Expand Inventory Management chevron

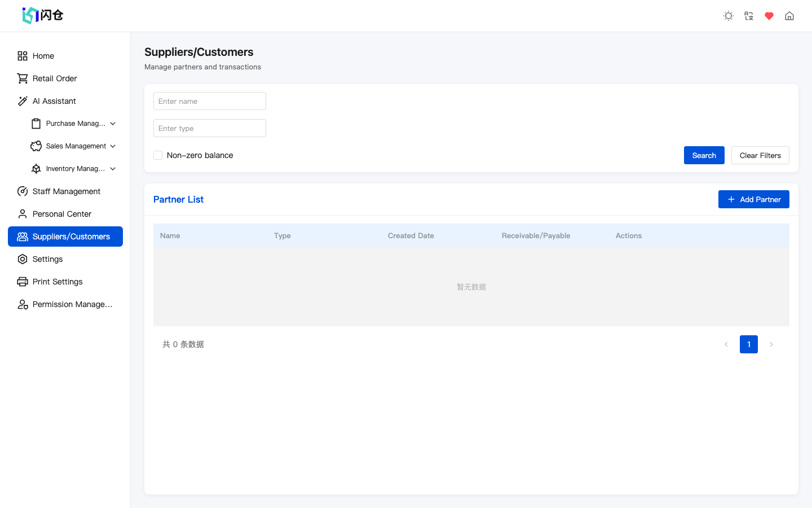tap(113, 169)
